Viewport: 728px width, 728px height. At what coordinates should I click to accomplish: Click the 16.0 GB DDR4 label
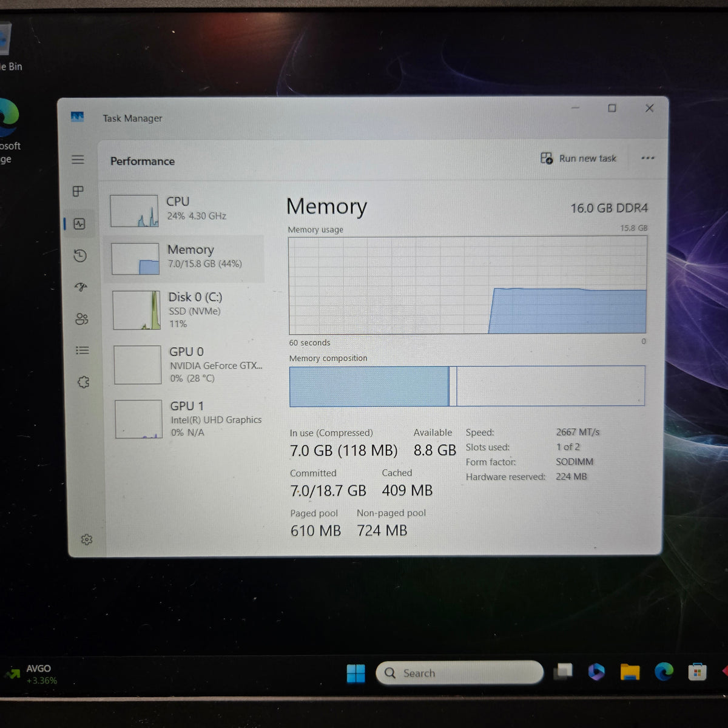pyautogui.click(x=609, y=208)
